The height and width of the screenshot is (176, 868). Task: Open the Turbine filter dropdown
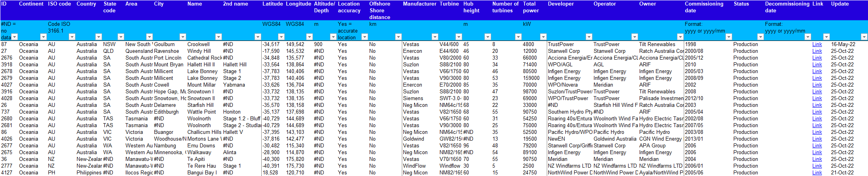click(459, 37)
